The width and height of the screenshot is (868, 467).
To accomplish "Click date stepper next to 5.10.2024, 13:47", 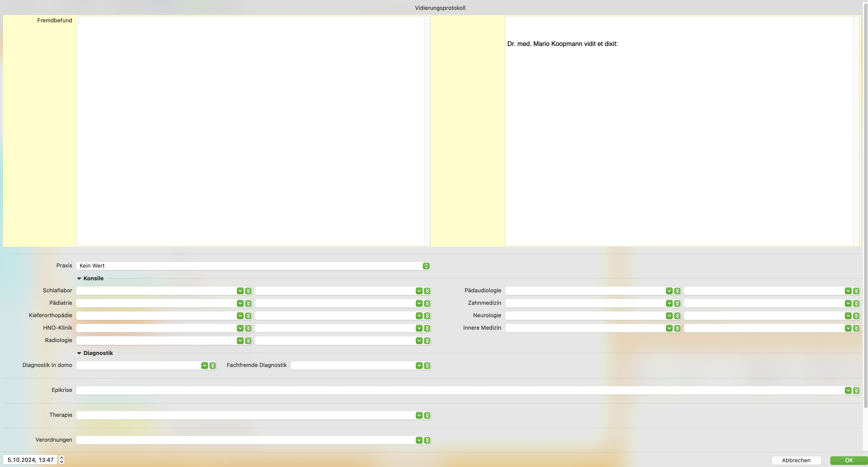I will (x=62, y=460).
